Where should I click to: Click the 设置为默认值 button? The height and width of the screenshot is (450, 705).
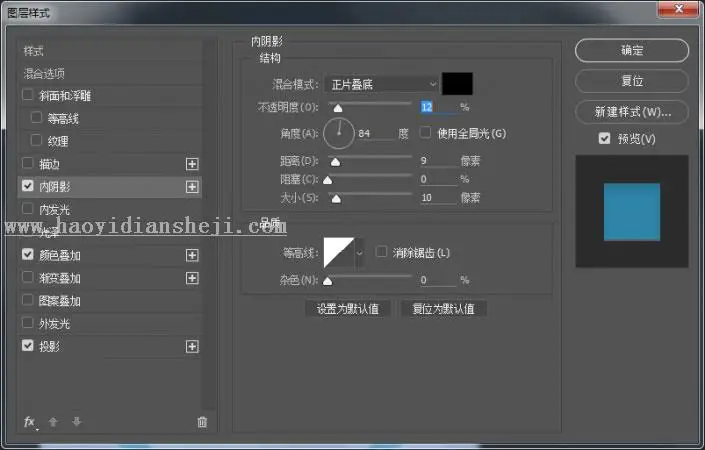[348, 309]
